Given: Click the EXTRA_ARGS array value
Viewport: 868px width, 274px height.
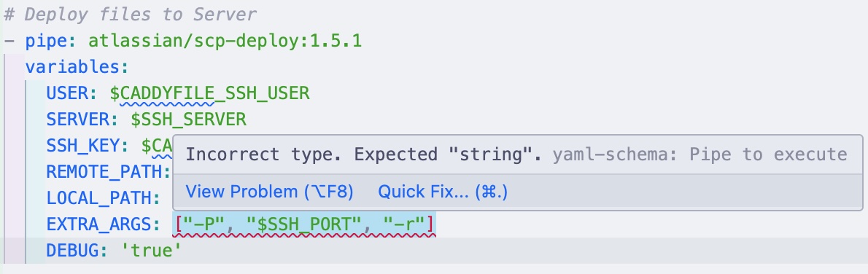Looking at the screenshot, I should click(x=304, y=224).
